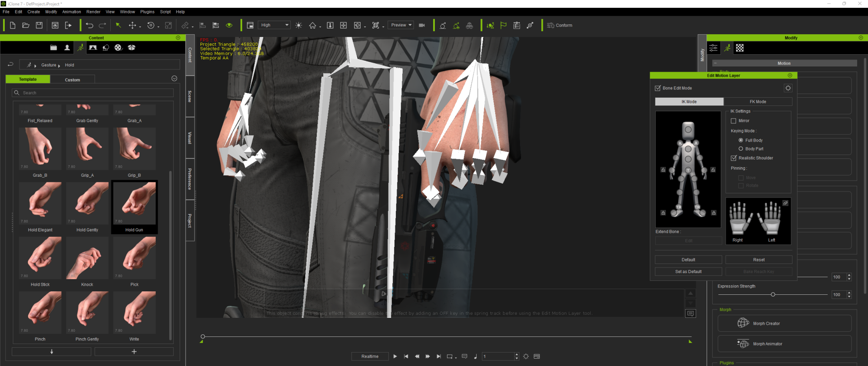Click the video camera record icon
868x366 pixels.
click(x=421, y=25)
